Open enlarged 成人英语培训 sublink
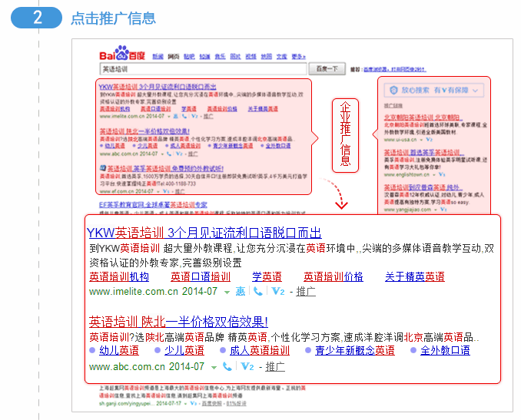Screen dimensions: 521x420 click(260, 351)
